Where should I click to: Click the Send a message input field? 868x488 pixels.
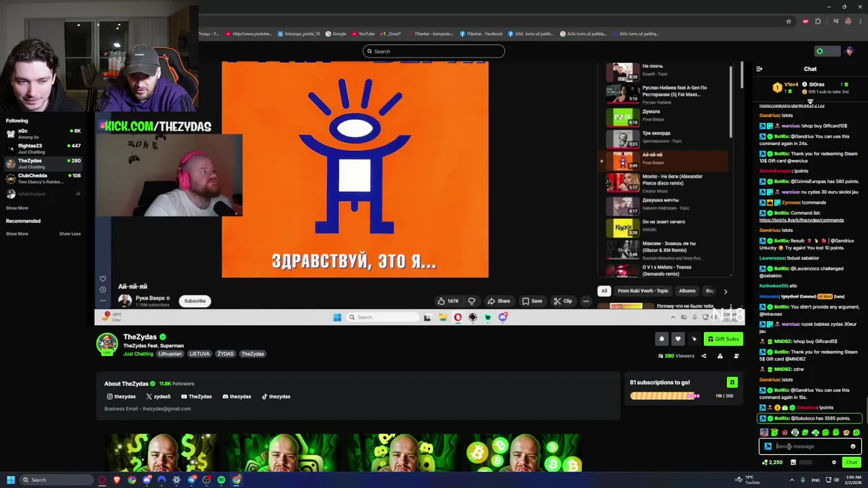(x=810, y=447)
